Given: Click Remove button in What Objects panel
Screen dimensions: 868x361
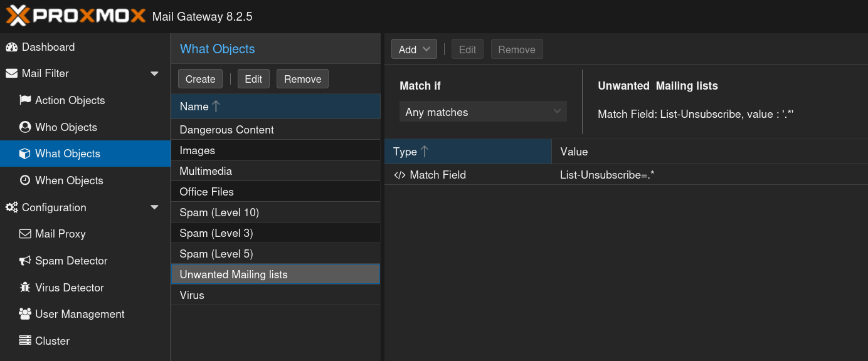Looking at the screenshot, I should [x=302, y=79].
